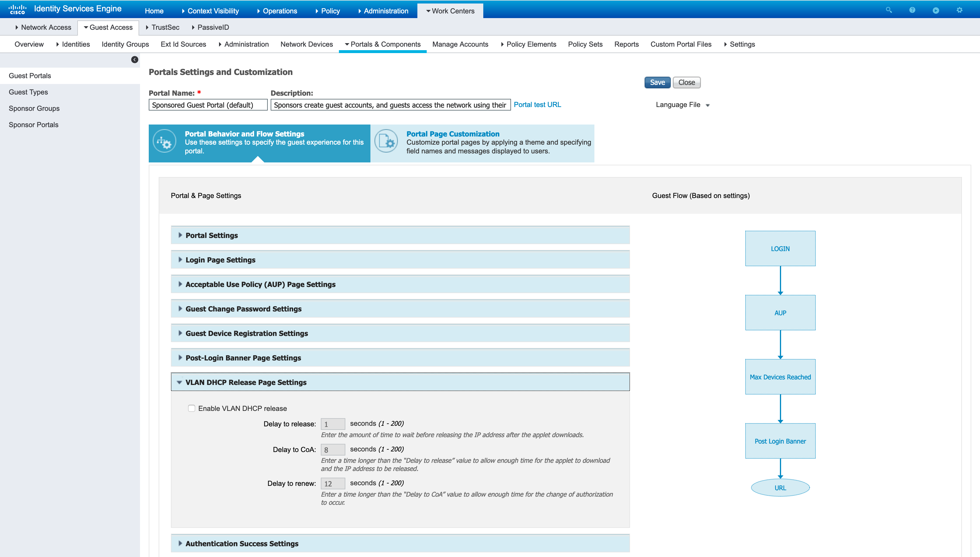Click Max Devices Reached flow box
The image size is (980, 557).
(780, 377)
